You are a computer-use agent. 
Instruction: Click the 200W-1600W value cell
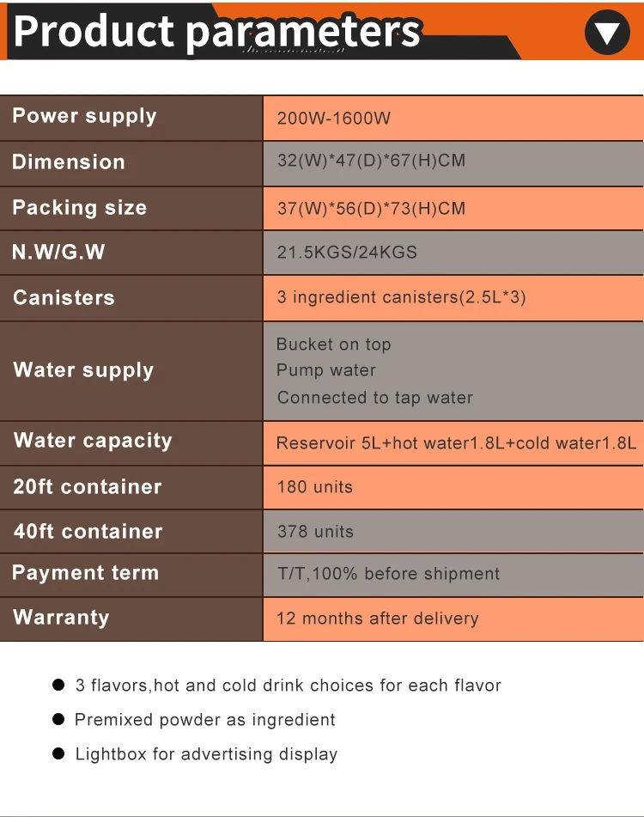[x=333, y=118]
